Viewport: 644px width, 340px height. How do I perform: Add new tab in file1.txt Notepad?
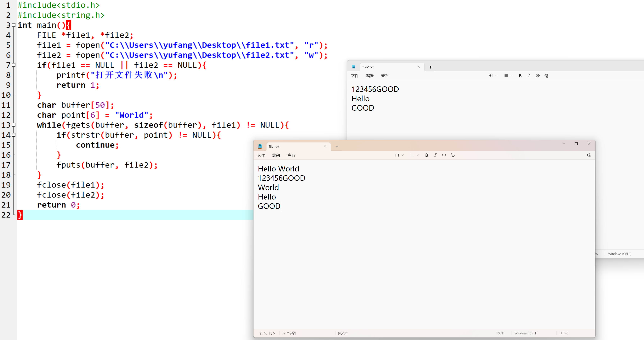point(337,147)
